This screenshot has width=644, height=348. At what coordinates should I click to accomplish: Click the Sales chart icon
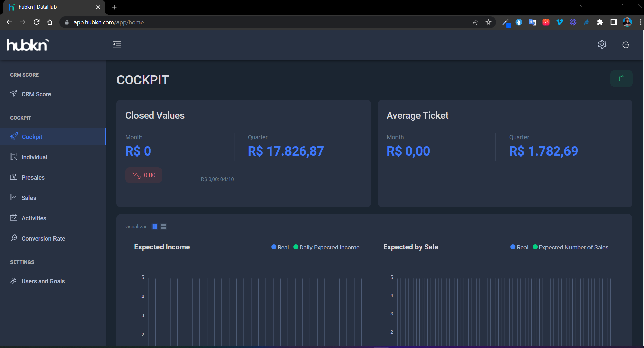point(14,197)
